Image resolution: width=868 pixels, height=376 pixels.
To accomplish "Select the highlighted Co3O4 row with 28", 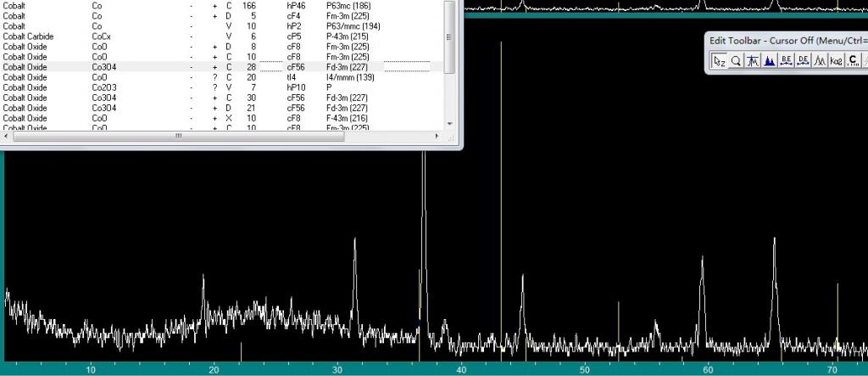I will (x=221, y=67).
